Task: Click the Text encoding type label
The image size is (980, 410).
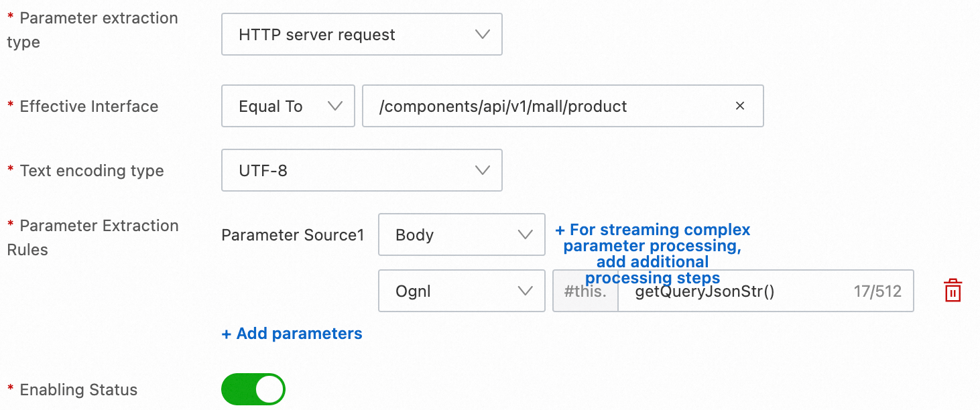Action: tap(92, 170)
